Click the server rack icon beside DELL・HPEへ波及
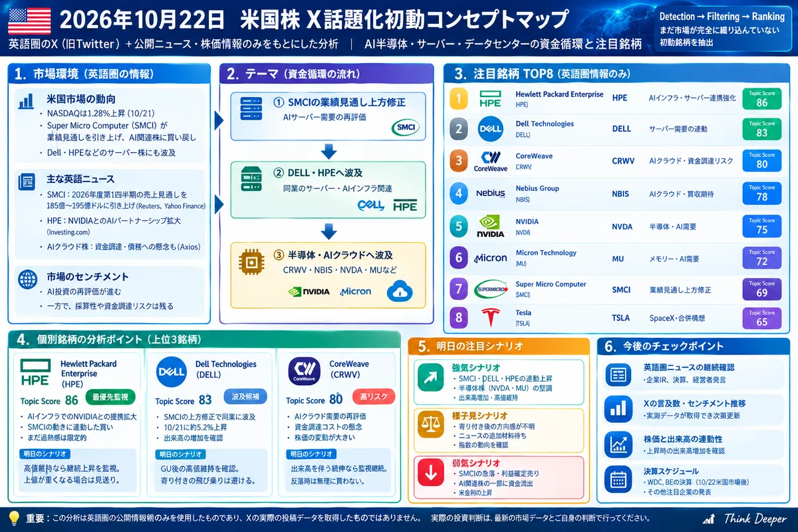The width and height of the screenshot is (798, 532). 252,178
